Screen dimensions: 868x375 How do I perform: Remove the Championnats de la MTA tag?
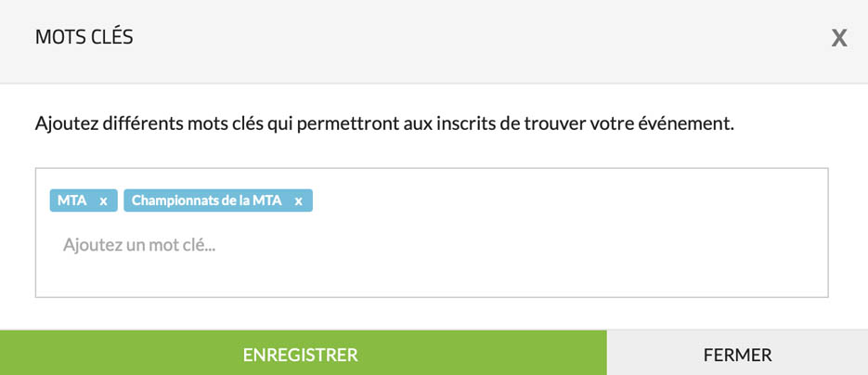(298, 200)
